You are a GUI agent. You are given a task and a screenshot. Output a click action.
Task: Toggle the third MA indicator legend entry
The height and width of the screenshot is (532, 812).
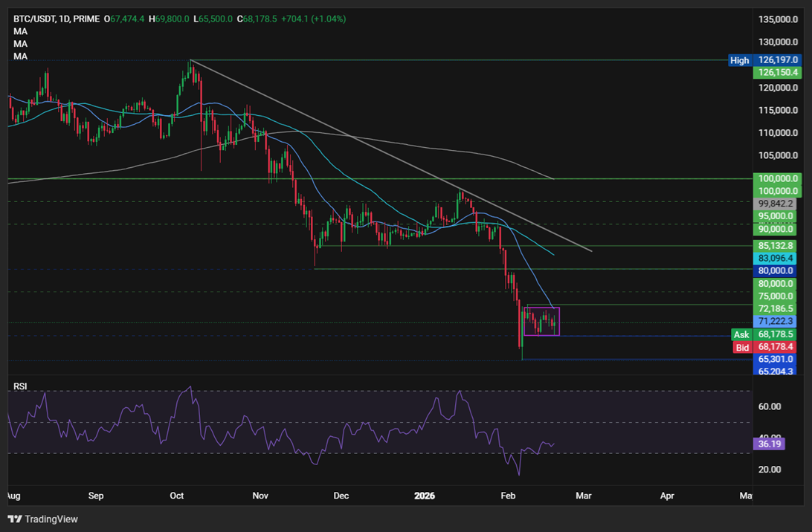click(20, 56)
